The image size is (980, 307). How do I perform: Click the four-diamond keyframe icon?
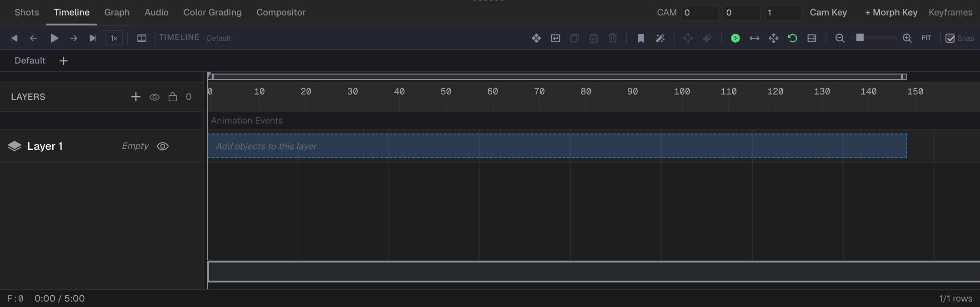point(536,38)
